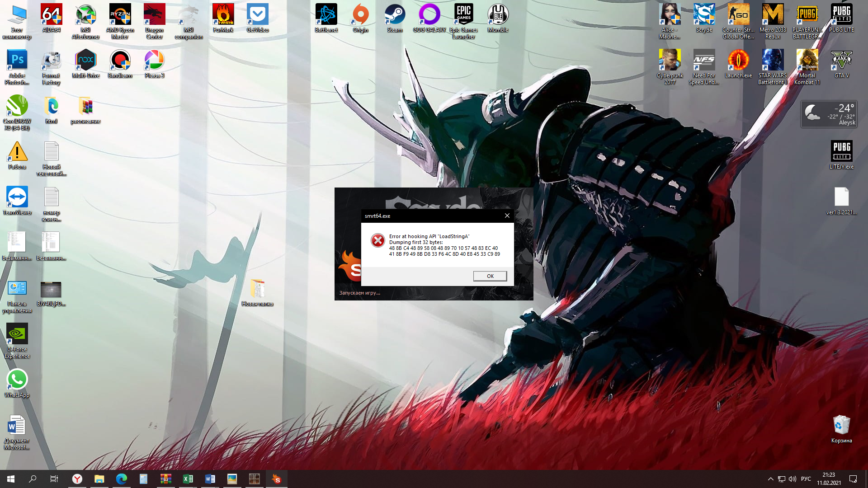Expand the hidden system tray icons
The image size is (868, 488).
tap(770, 479)
